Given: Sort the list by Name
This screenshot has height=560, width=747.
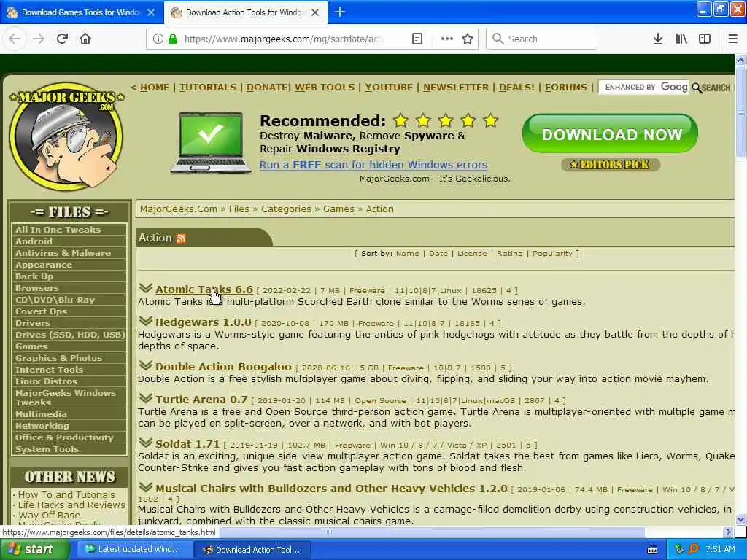Looking at the screenshot, I should click(x=407, y=253).
